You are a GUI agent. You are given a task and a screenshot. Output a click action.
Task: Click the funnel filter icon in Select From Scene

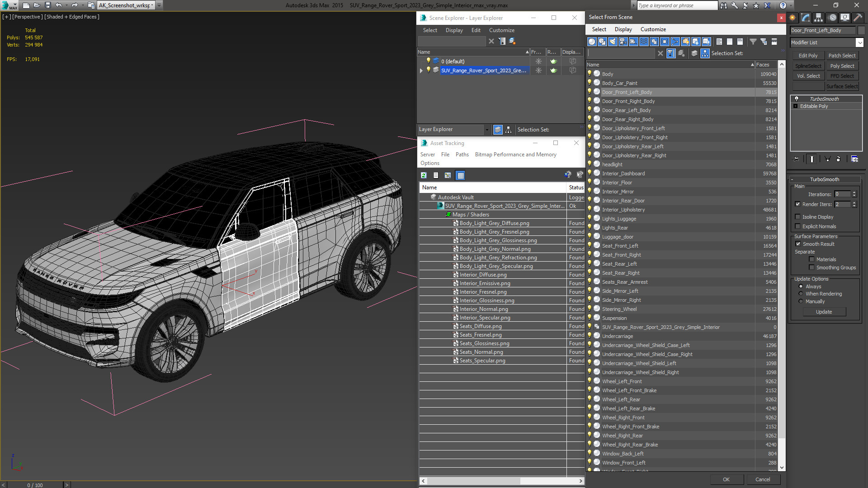pos(753,42)
